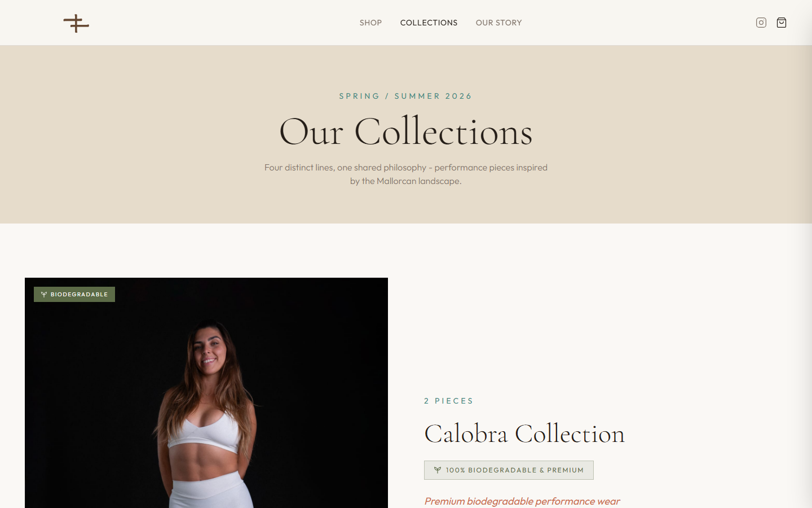Click sprout icon in 100% Biodegradable tag
The width and height of the screenshot is (812, 508).
tap(438, 470)
